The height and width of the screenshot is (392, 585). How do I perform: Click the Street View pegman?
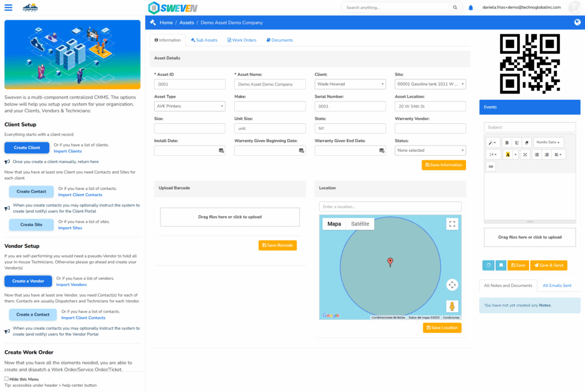pyautogui.click(x=452, y=306)
